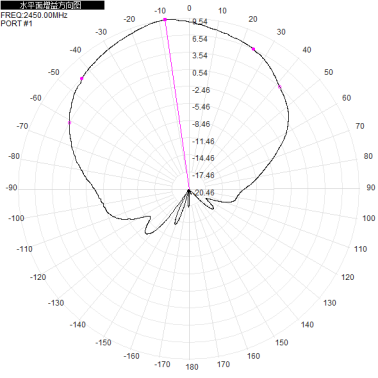The image size is (378, 378).
Task: Click the -140 degree angle label
Action: 78,325
